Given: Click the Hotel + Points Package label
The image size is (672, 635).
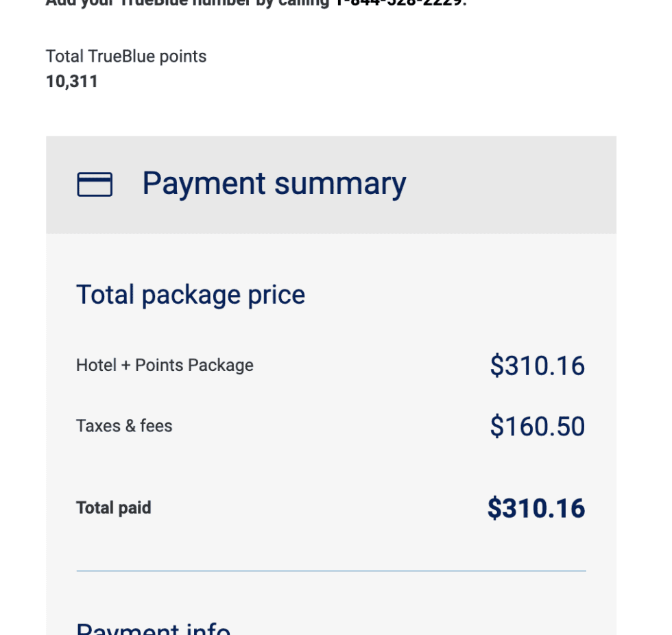Looking at the screenshot, I should [x=165, y=365].
